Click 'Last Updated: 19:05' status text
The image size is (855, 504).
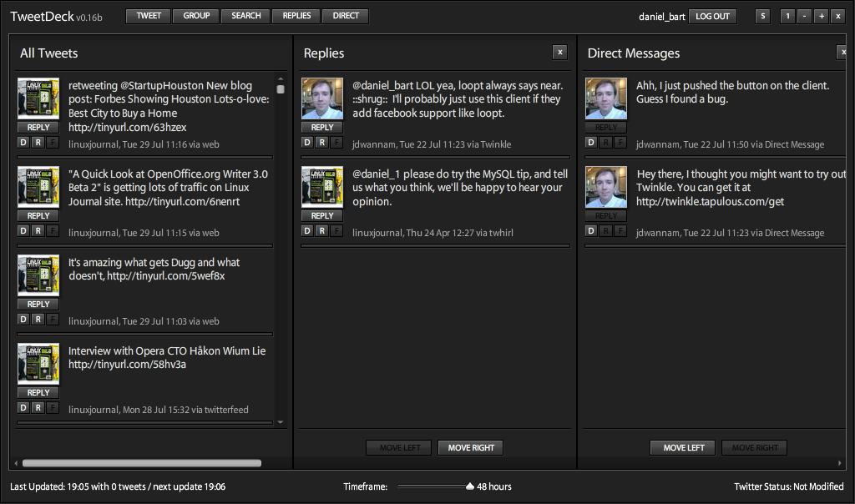[118, 486]
